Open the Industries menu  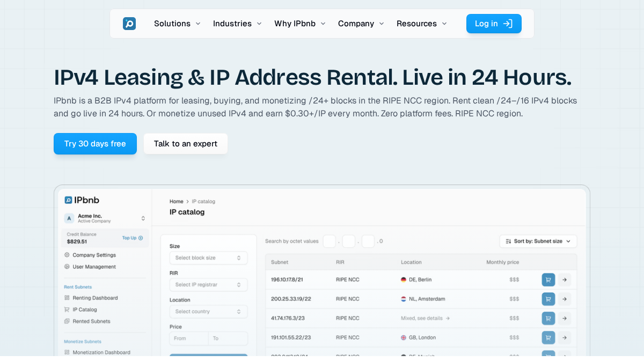(237, 24)
